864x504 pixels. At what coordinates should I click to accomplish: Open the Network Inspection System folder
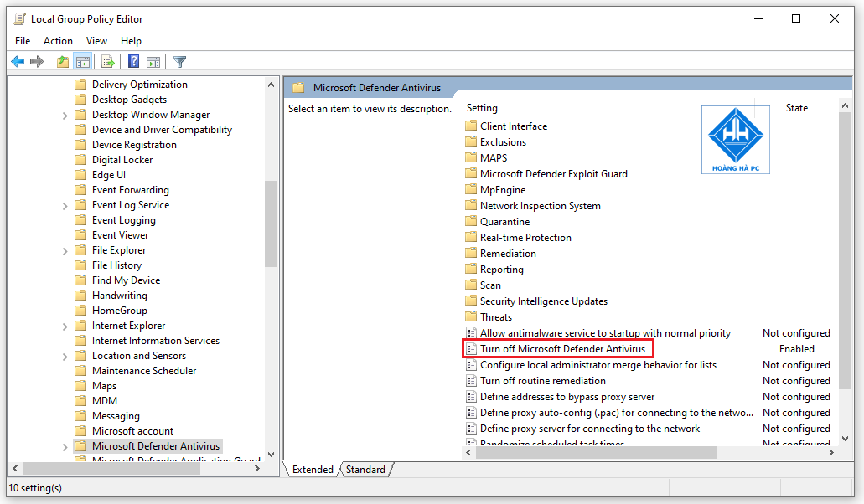pos(541,206)
